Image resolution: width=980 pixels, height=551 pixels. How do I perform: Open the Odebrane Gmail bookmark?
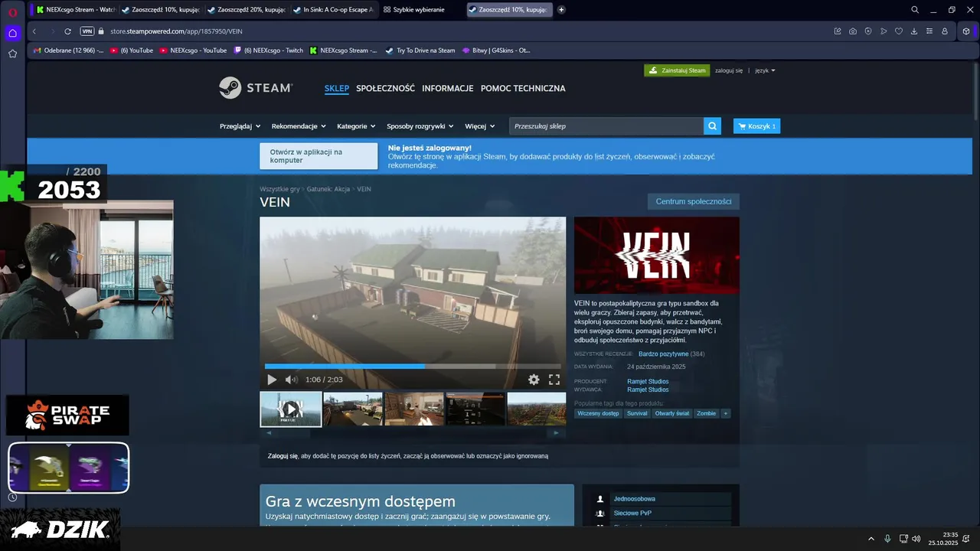(x=68, y=51)
